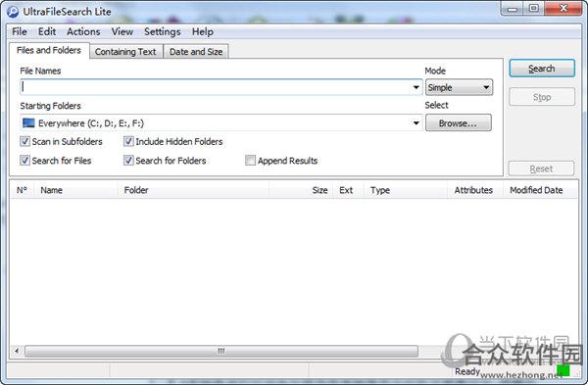Select the Files and Folders tab
The image size is (588, 385).
49,50
